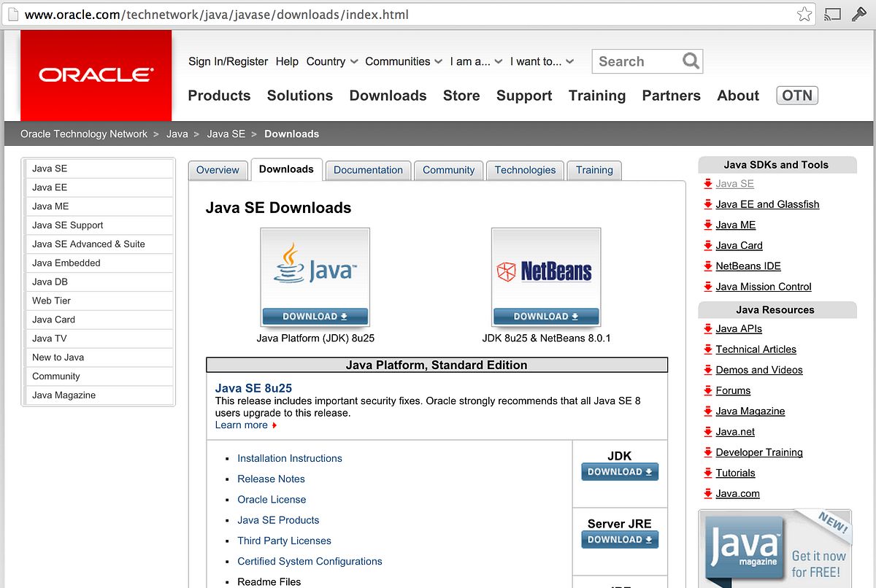Click the Oracle logo

[x=96, y=75]
